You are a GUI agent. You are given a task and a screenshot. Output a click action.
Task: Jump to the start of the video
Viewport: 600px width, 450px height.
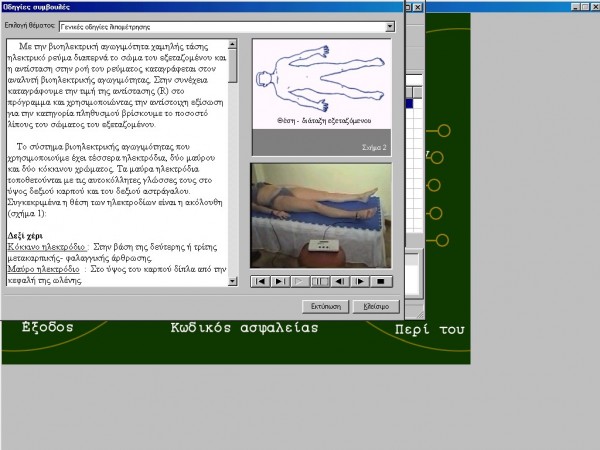click(260, 282)
